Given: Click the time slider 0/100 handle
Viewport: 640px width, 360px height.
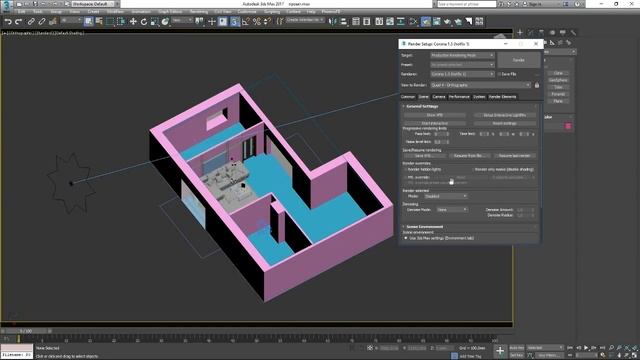Looking at the screenshot, I should point(26,331).
